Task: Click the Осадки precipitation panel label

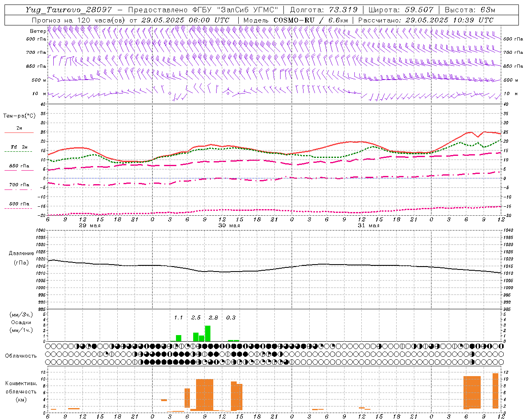Action: 21,322
